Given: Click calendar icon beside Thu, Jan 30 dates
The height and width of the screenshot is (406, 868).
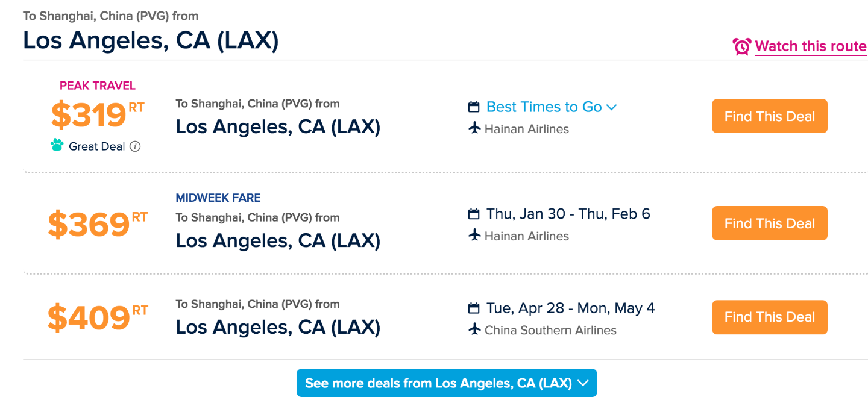Looking at the screenshot, I should (x=474, y=214).
